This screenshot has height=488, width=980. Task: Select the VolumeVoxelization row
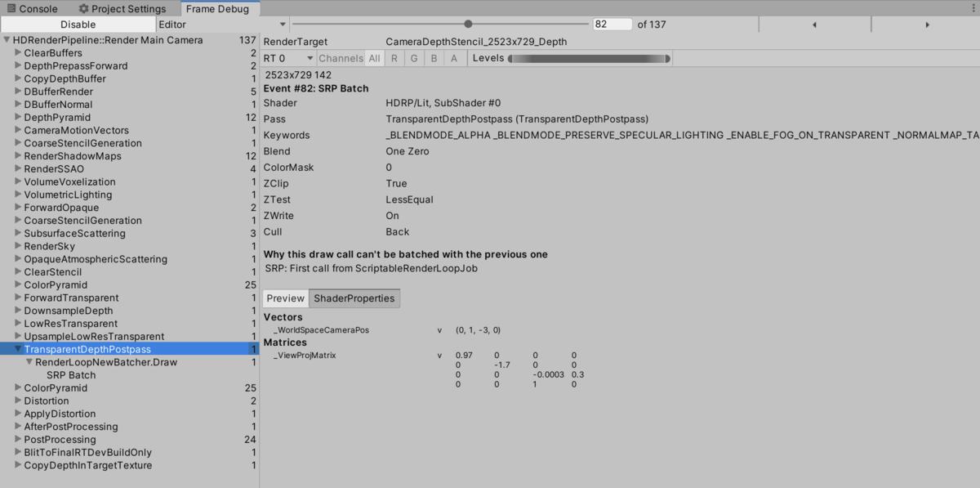point(130,181)
